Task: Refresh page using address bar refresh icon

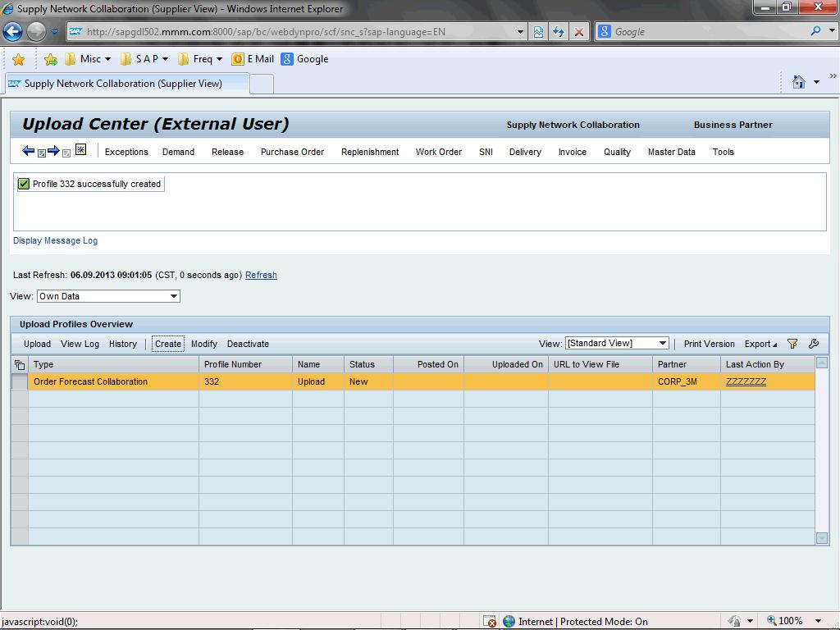Action: [559, 32]
